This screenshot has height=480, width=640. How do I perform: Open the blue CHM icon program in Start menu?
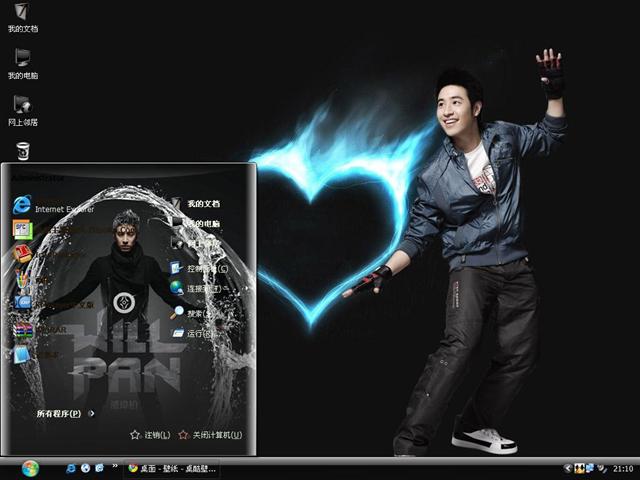(53, 303)
